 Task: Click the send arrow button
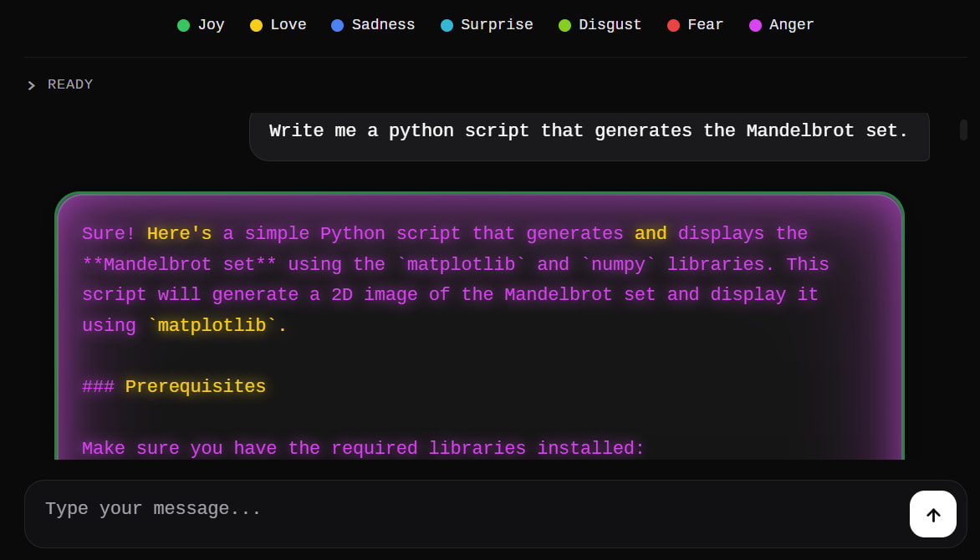click(x=932, y=514)
